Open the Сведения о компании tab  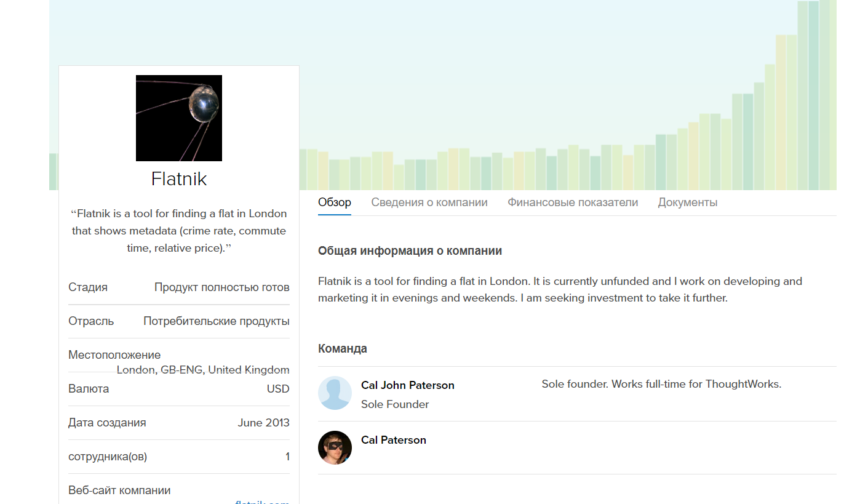(x=429, y=202)
